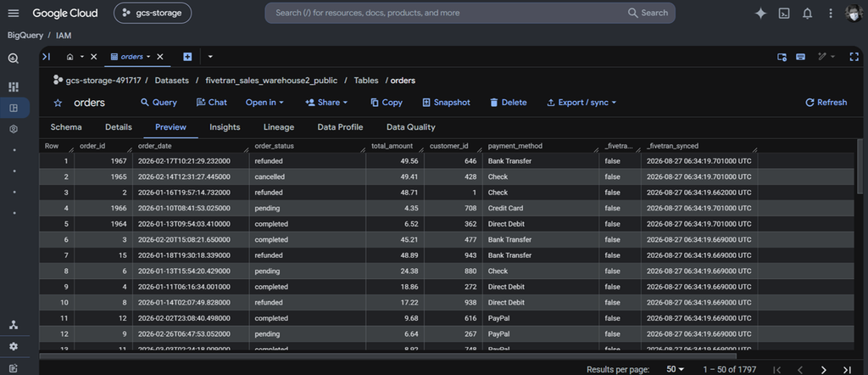Open Chat for the orders table
The image size is (868, 375).
tap(211, 103)
